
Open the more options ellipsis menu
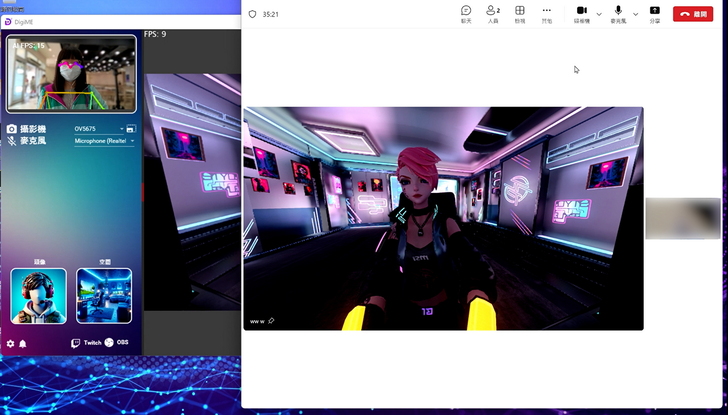(546, 13)
